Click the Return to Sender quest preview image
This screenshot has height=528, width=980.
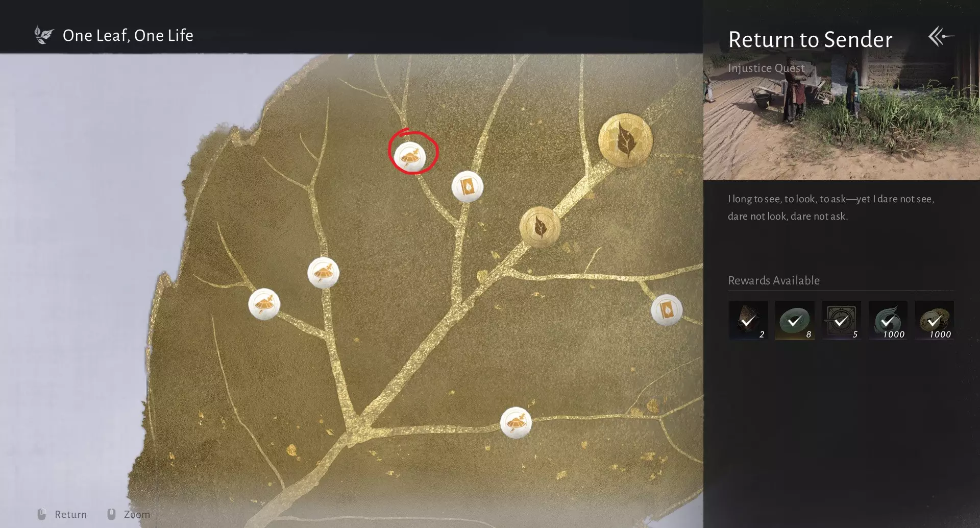(841, 116)
